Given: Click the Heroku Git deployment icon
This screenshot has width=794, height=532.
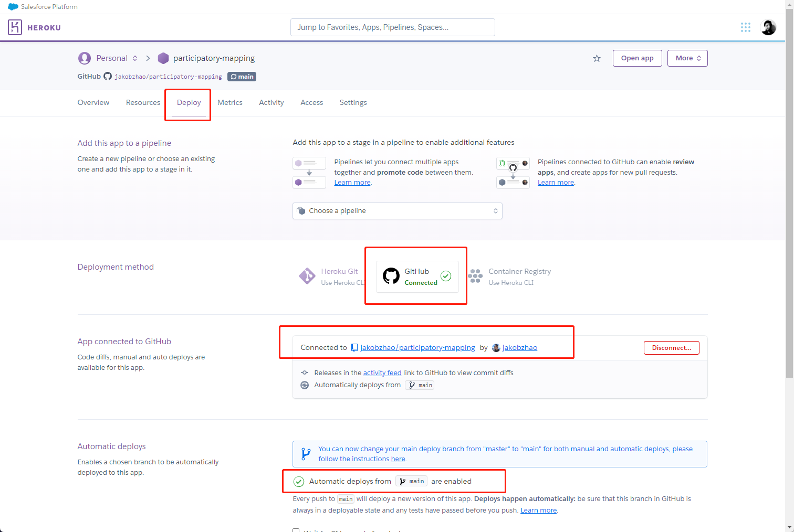Looking at the screenshot, I should point(307,276).
